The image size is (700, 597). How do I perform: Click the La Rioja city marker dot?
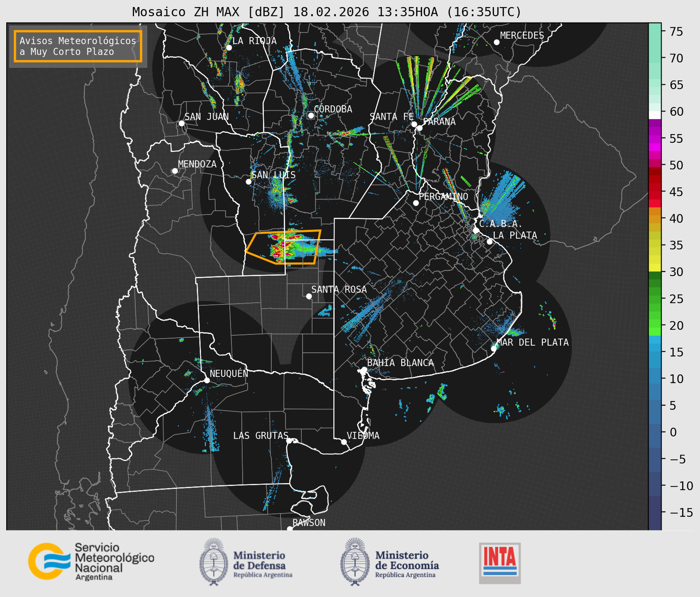click(229, 48)
